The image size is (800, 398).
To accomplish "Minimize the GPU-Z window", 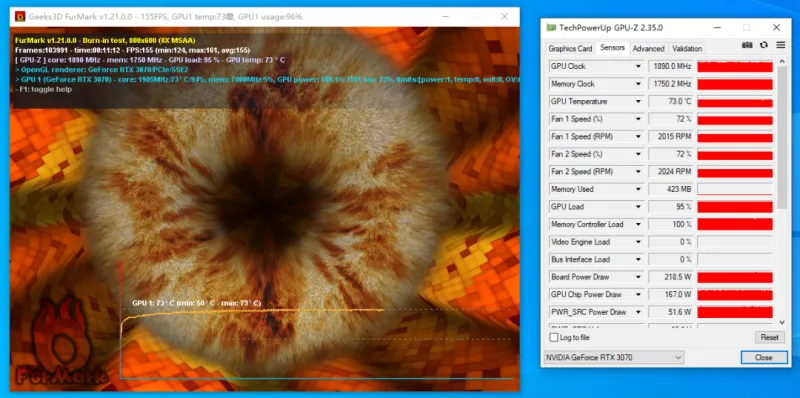I will tap(718, 28).
